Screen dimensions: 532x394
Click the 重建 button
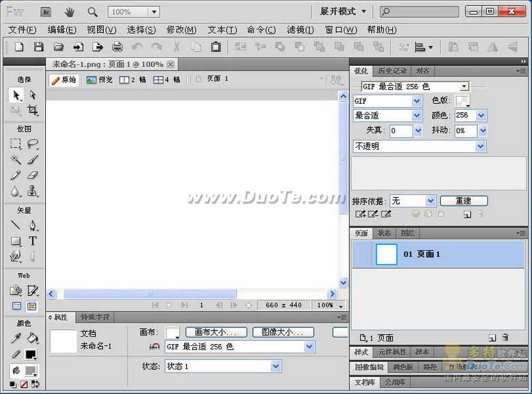coord(464,201)
